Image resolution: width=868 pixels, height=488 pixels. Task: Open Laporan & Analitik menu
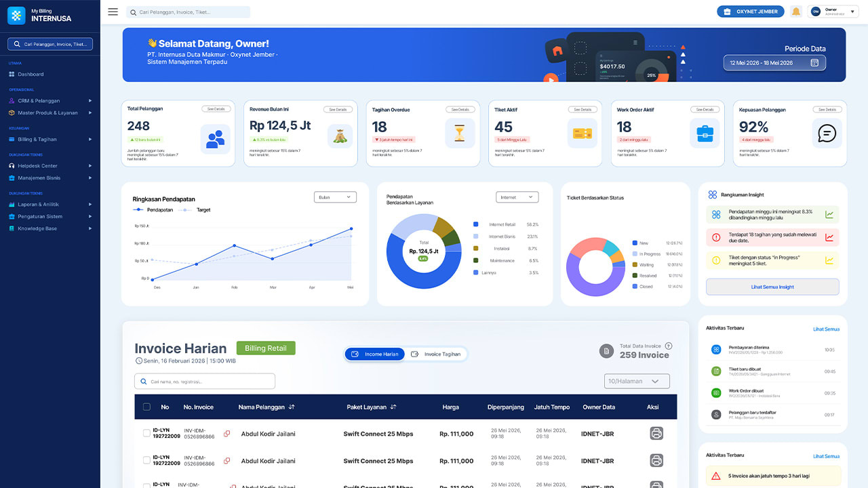tap(50, 205)
